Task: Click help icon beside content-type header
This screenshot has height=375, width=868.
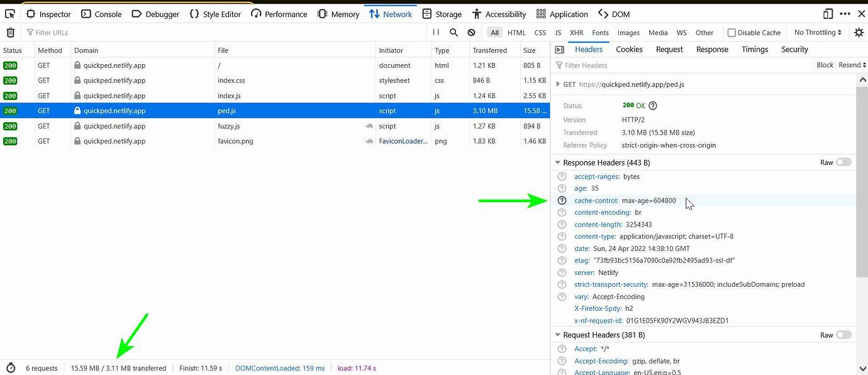Action: (x=562, y=237)
